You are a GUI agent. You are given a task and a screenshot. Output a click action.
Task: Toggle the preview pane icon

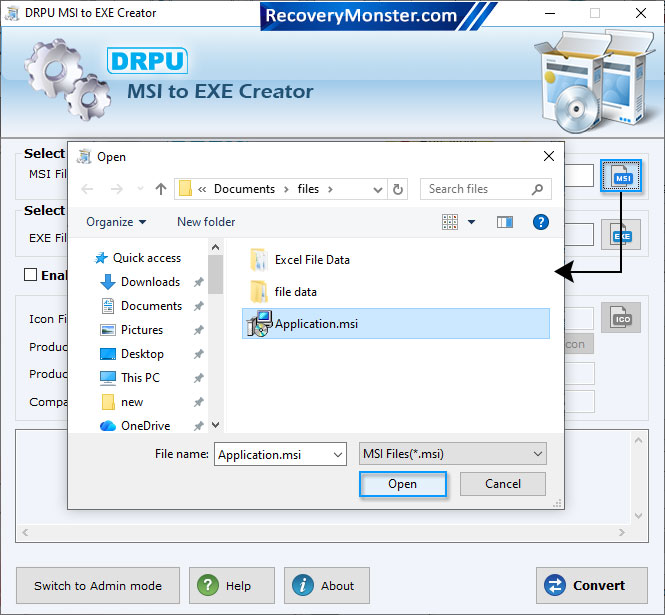505,222
